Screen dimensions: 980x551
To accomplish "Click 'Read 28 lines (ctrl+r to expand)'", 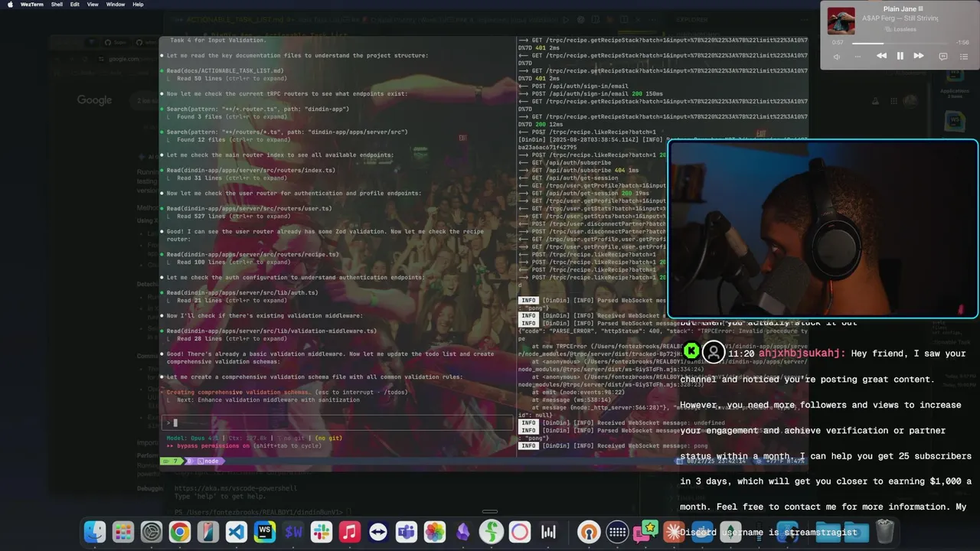I will click(232, 338).
